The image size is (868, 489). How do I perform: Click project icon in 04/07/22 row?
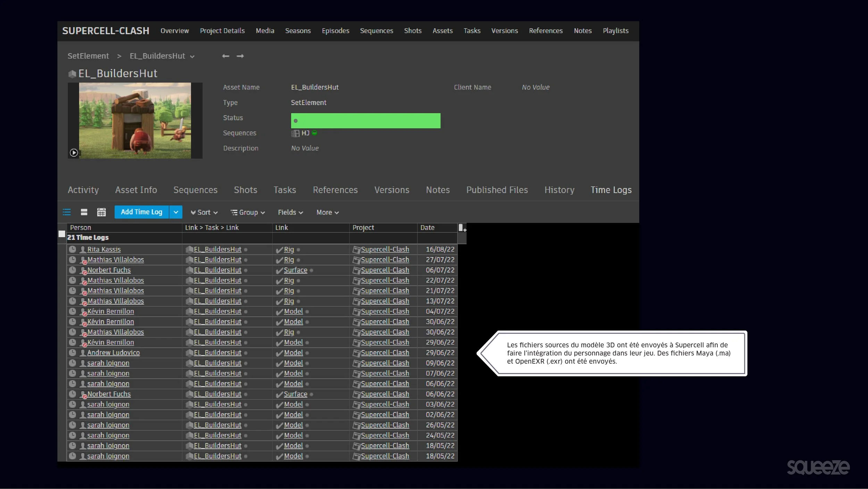[356, 312]
